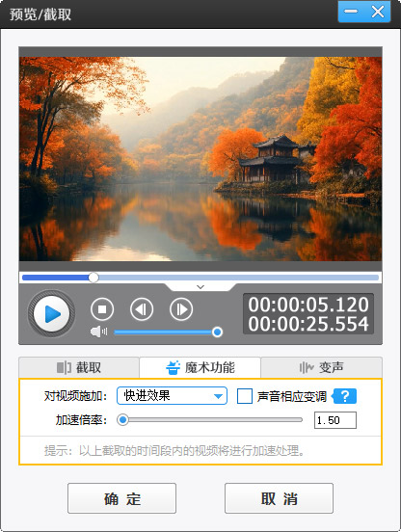Click the video progress bar handle
The image size is (401, 532).
pos(94,278)
